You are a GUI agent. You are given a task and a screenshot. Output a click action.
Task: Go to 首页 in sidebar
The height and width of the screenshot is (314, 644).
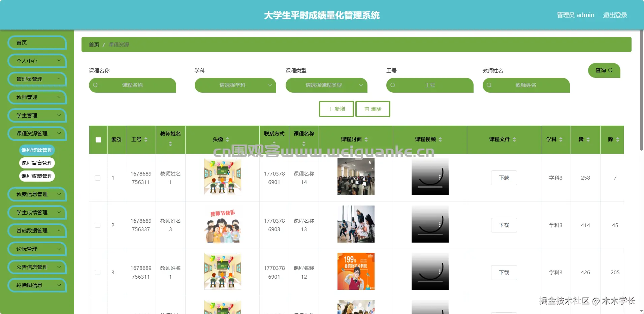tap(37, 43)
